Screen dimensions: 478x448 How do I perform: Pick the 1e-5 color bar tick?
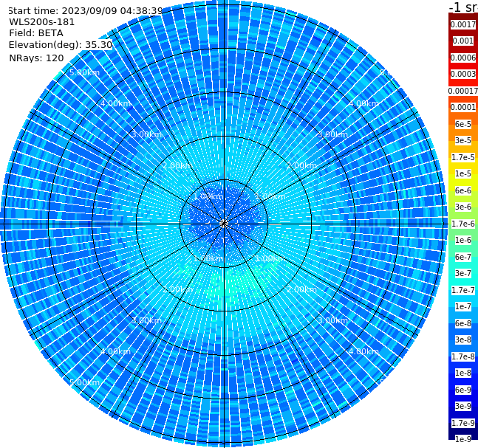[x=463, y=173]
